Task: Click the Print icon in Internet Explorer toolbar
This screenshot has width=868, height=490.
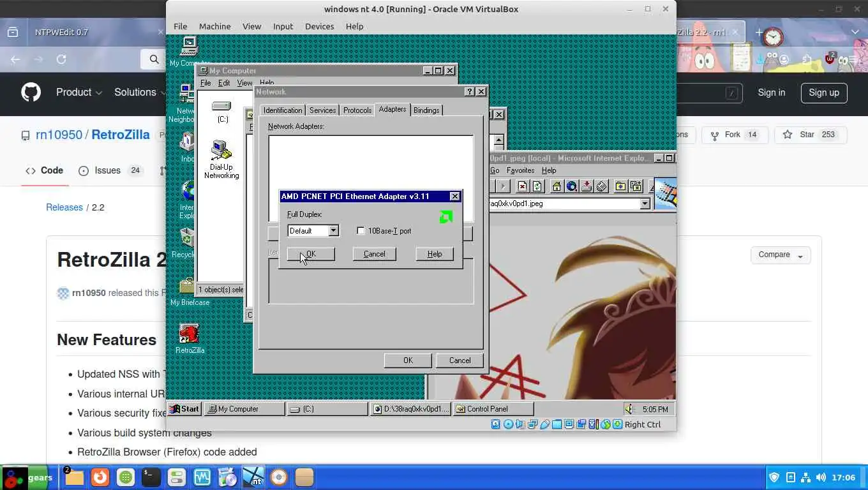Action: click(x=602, y=186)
